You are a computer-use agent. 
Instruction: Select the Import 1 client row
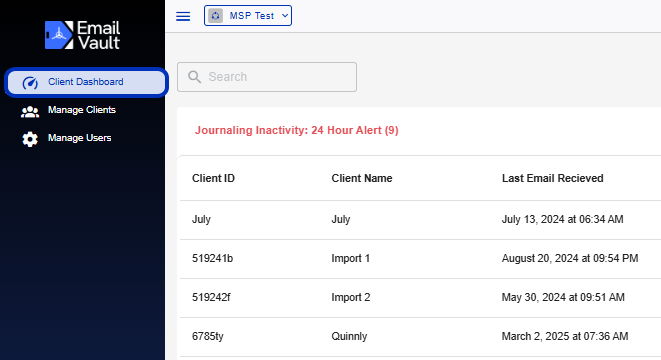tap(420, 259)
